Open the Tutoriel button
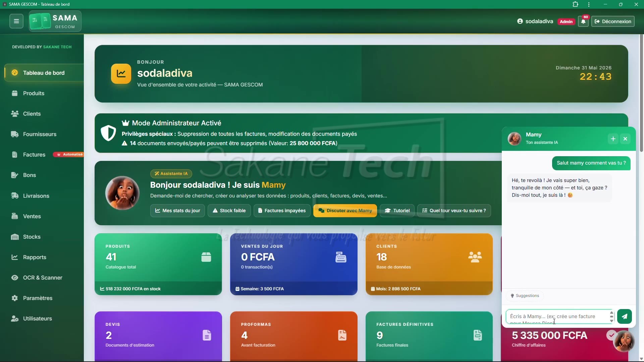 point(397,210)
